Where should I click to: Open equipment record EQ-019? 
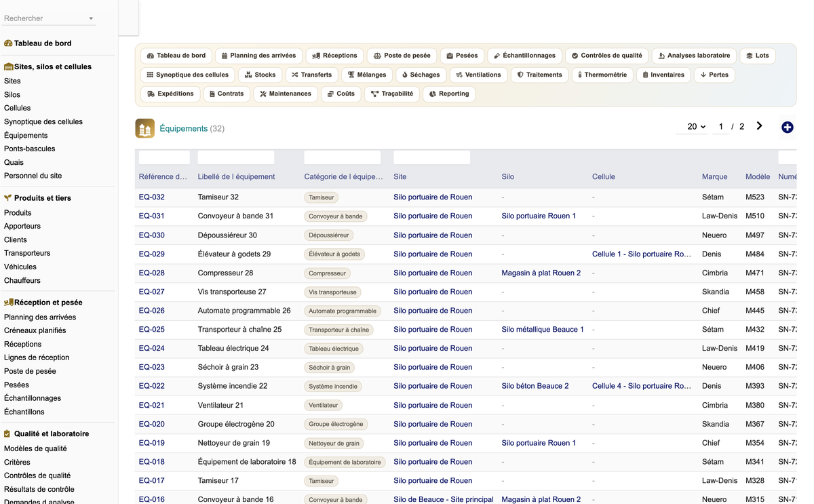tap(152, 443)
